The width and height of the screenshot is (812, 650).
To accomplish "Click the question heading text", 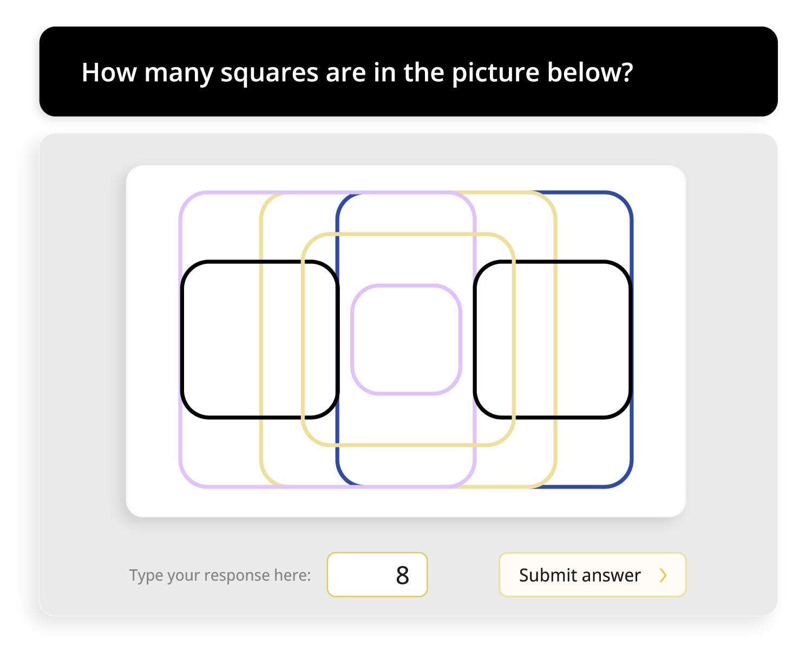I will [357, 73].
